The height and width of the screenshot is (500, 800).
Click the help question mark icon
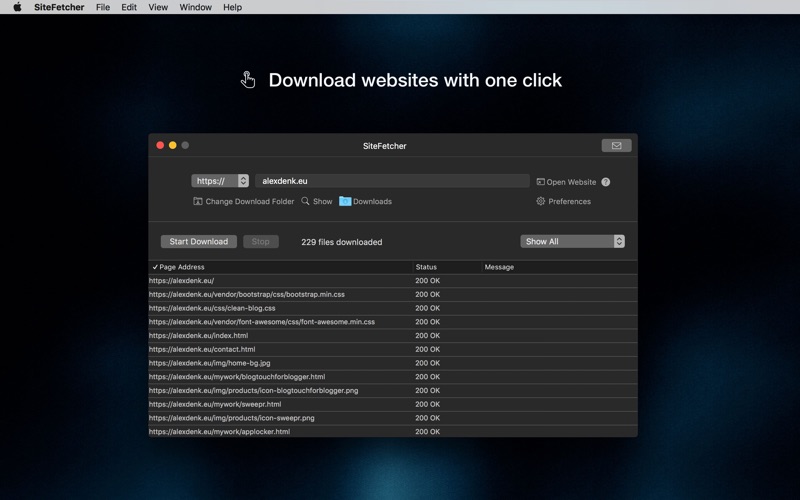point(606,182)
